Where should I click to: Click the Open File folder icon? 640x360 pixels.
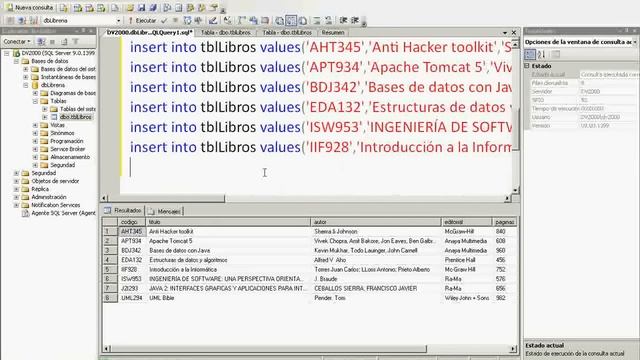[130, 7]
